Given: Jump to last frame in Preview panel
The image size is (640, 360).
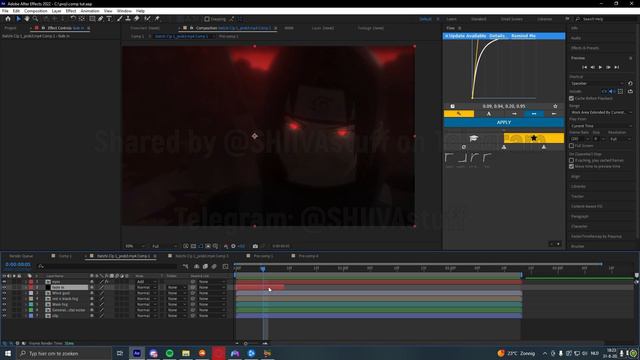Looking at the screenshot, I should tap(617, 67).
